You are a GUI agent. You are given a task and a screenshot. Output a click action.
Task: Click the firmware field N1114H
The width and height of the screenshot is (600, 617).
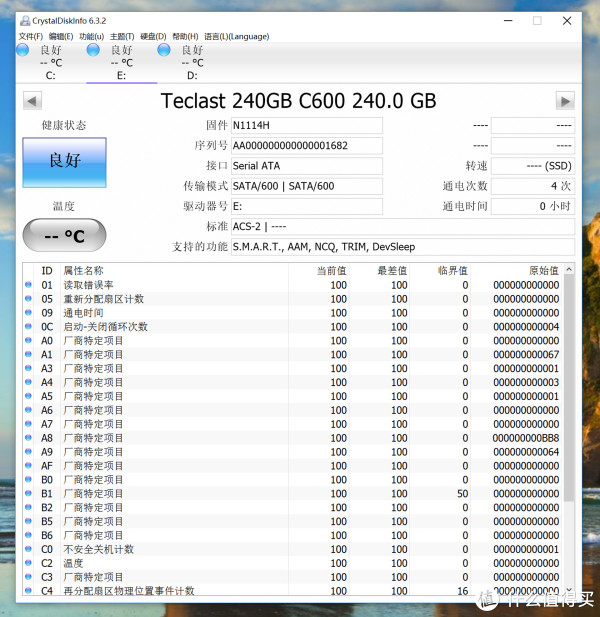point(307,126)
